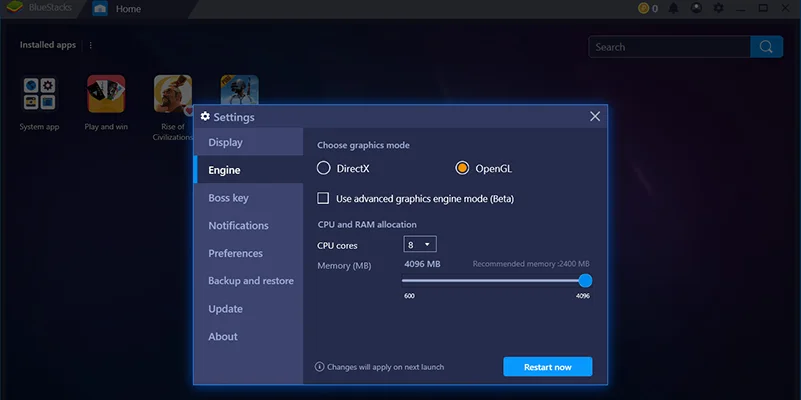Click in the Search input field
Viewport: 801px width, 400px height.
[669, 47]
